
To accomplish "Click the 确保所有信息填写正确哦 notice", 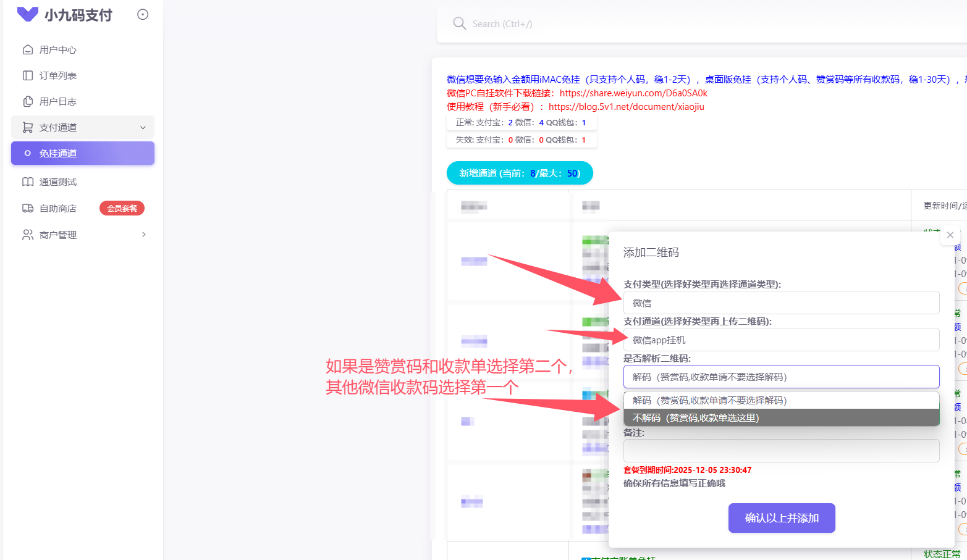I will coord(674,483).
